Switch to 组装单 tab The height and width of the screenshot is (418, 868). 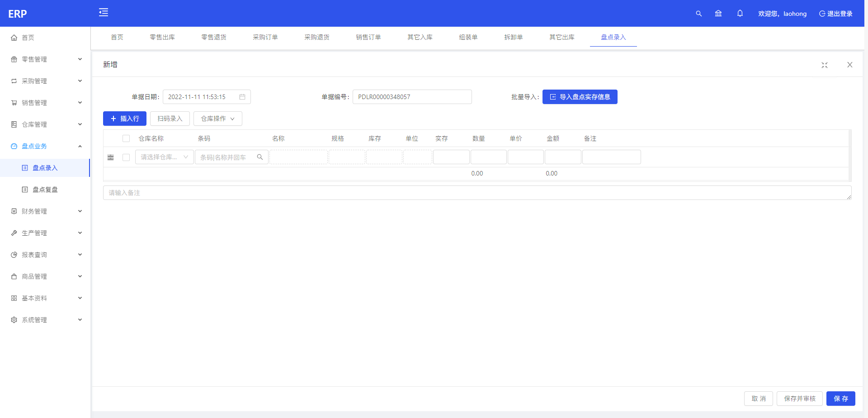coord(468,37)
